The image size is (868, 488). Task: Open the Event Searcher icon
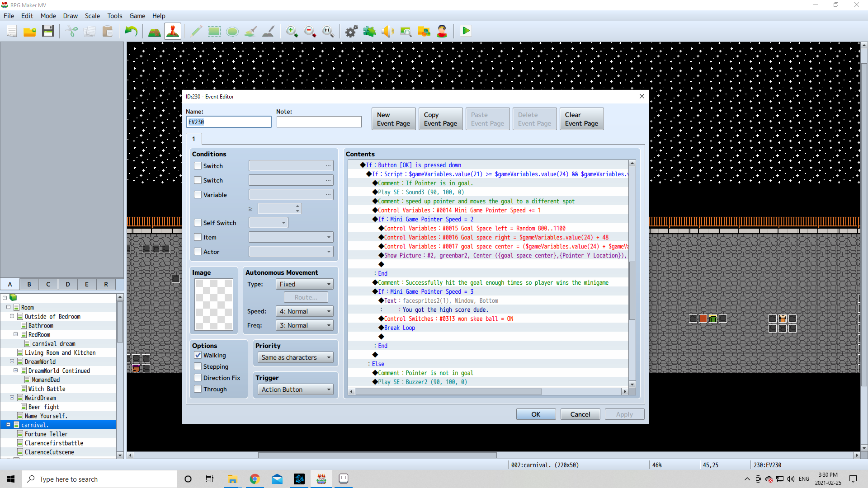(406, 31)
